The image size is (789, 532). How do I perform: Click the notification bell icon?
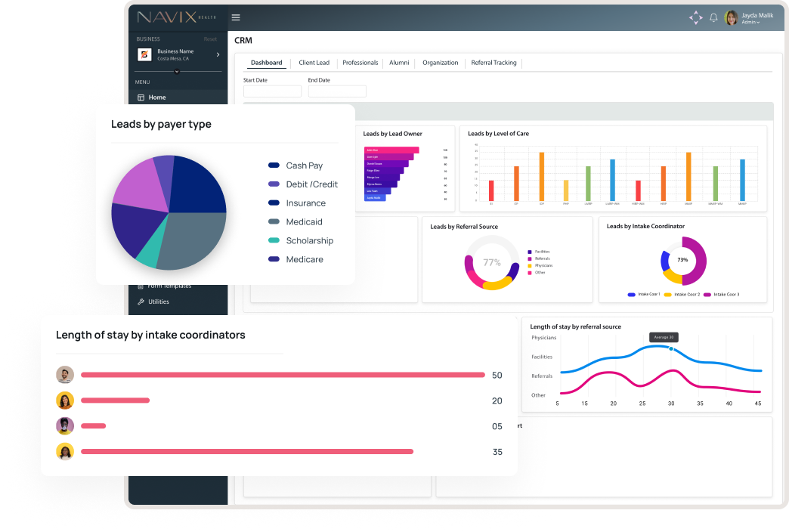pos(713,17)
